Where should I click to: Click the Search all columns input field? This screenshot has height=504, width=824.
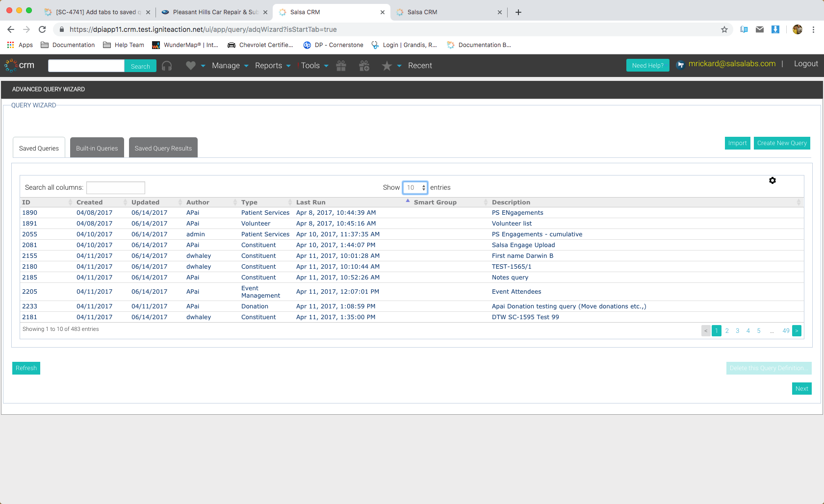(115, 187)
